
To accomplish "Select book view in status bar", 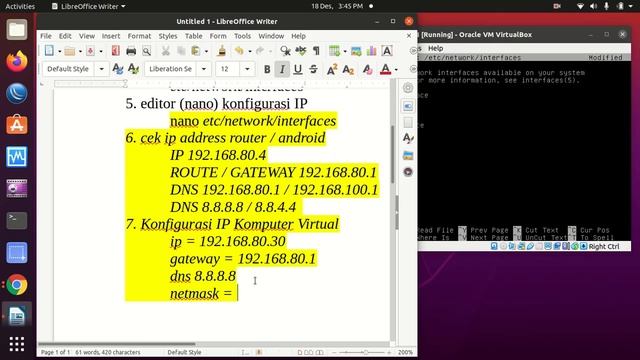I will tap(320, 352).
